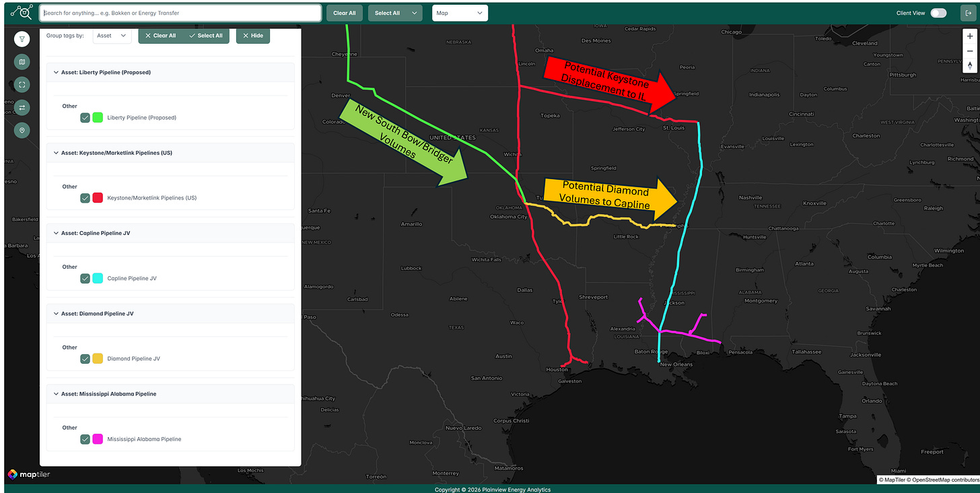Click the yellow Diamond Pipeline color swatch
This screenshot has height=493, width=980.
pyautogui.click(x=98, y=359)
